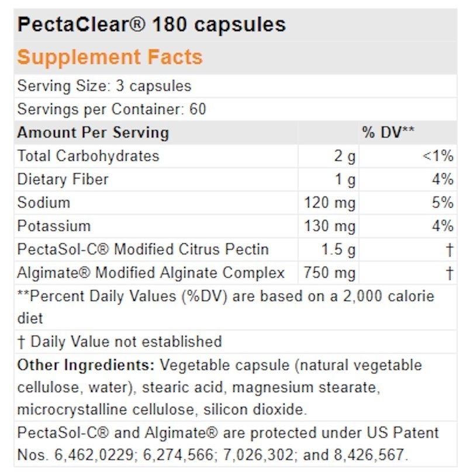Click the Dietary Fiber 4% value
The width and height of the screenshot is (470, 476).
(443, 179)
